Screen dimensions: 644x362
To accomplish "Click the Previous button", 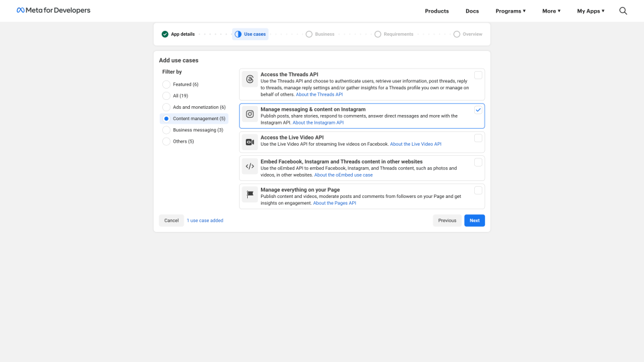I will (447, 221).
